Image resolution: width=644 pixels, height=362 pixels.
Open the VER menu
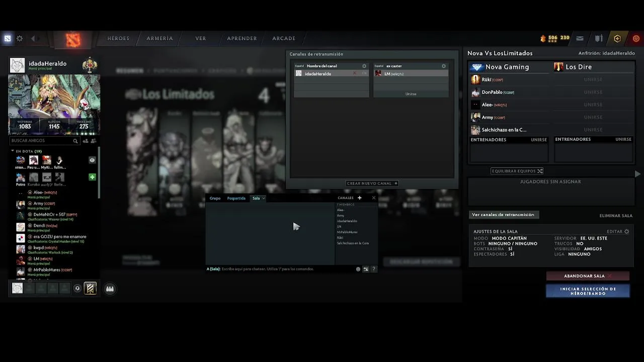tap(201, 38)
